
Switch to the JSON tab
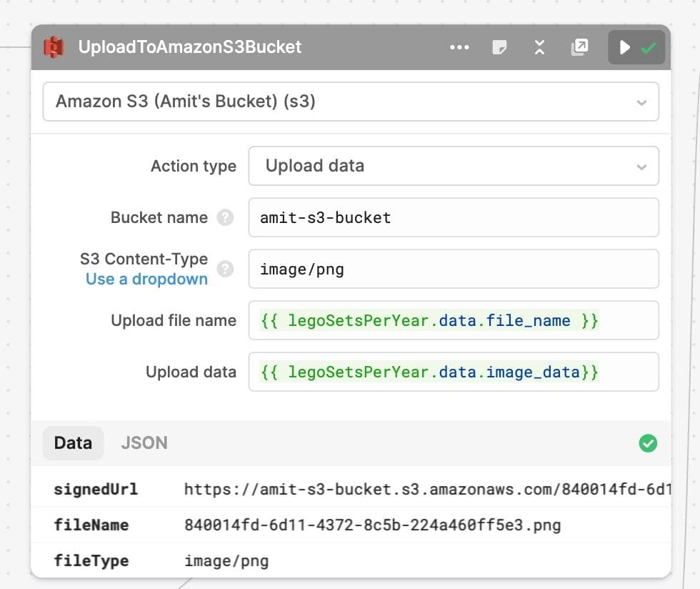click(x=144, y=443)
